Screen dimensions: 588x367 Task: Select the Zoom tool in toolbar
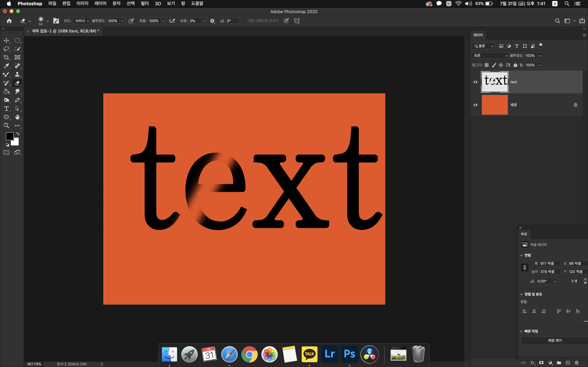pos(6,126)
